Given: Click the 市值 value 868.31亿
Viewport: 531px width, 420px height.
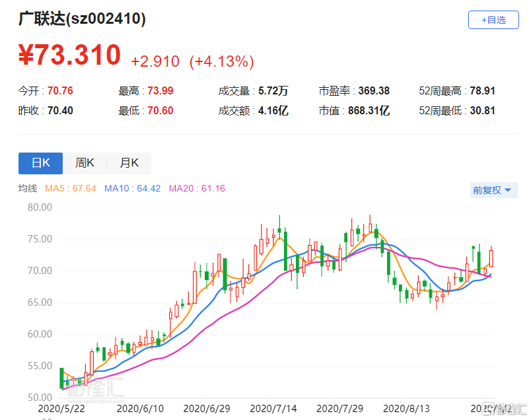Looking at the screenshot, I should (369, 111).
